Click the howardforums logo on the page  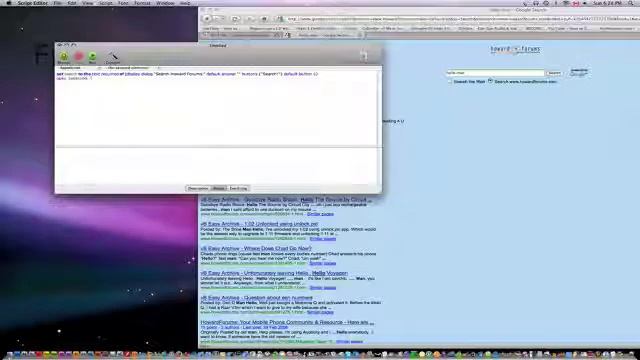pos(515,49)
